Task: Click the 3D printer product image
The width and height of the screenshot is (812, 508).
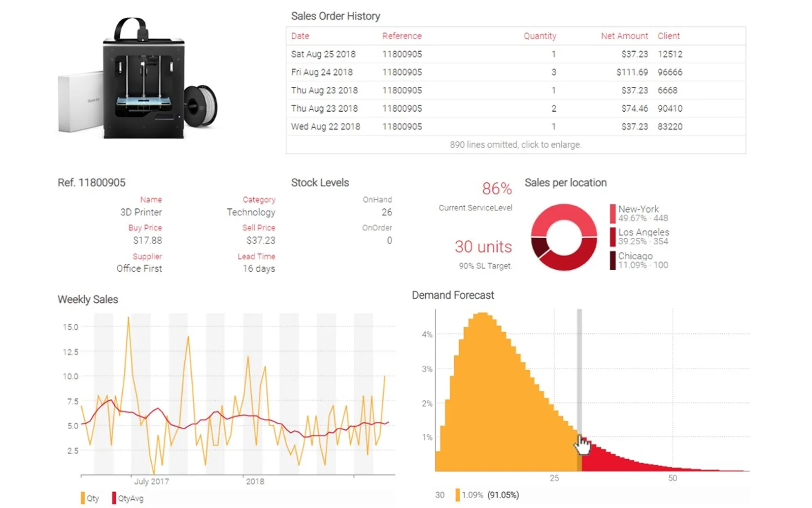Action: (138, 78)
